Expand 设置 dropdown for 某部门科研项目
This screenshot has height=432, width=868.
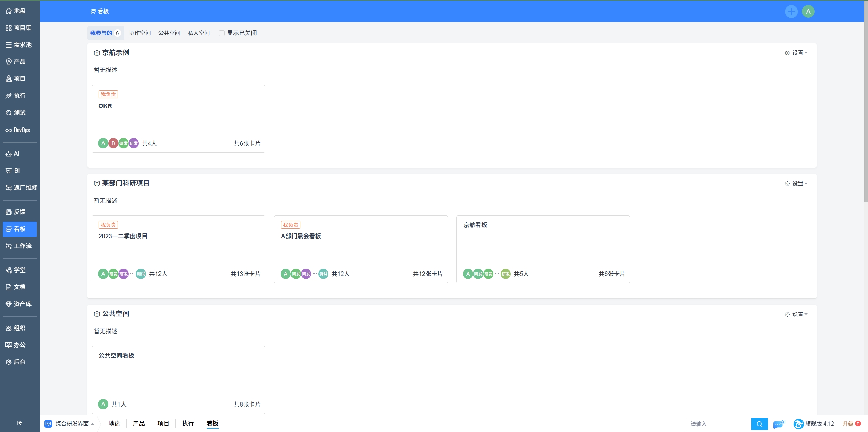796,184
